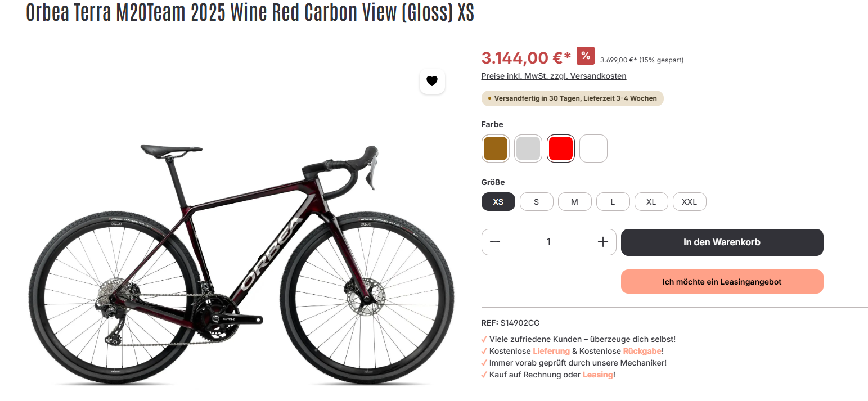Viewport: 868px width, 401px height.
Task: Select the light gray color swatch
Action: [x=528, y=148]
